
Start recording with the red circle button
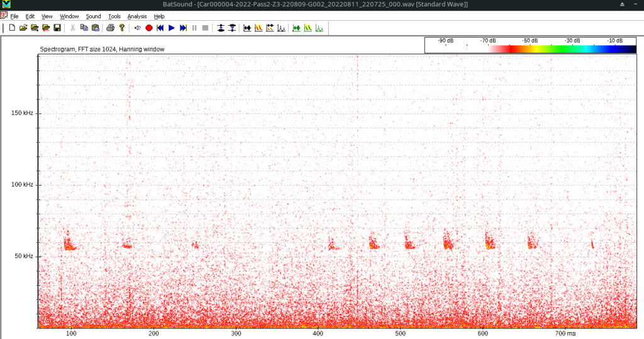click(149, 28)
